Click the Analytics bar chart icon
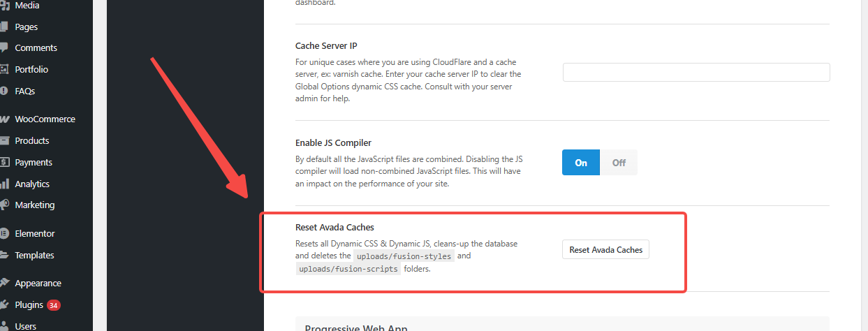 [x=4, y=184]
